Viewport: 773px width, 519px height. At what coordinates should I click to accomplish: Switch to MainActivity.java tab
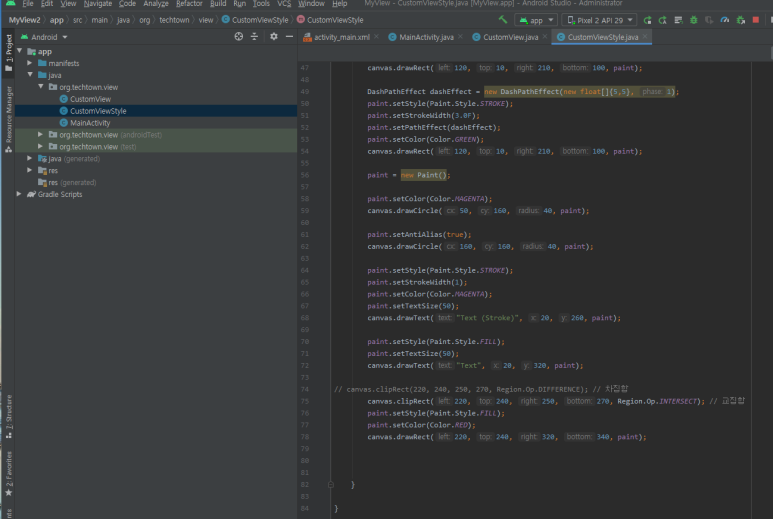pyautogui.click(x=426, y=37)
